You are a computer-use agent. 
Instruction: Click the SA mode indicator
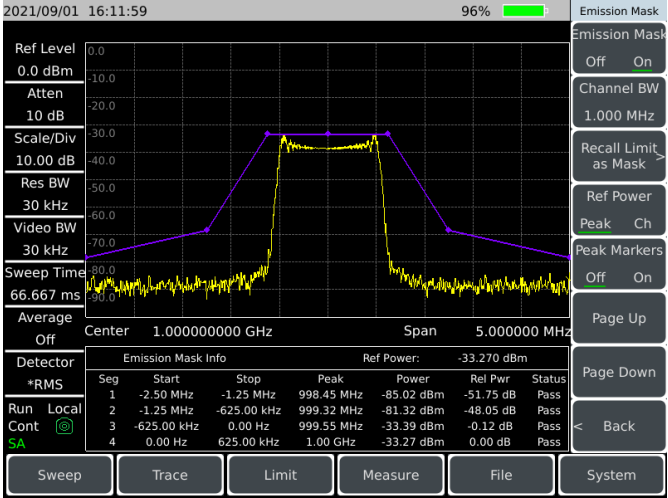(17, 444)
